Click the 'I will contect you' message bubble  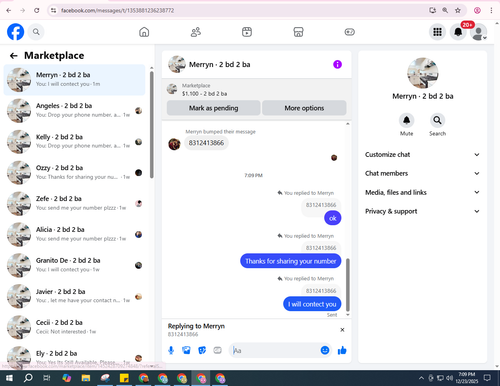[312, 304]
